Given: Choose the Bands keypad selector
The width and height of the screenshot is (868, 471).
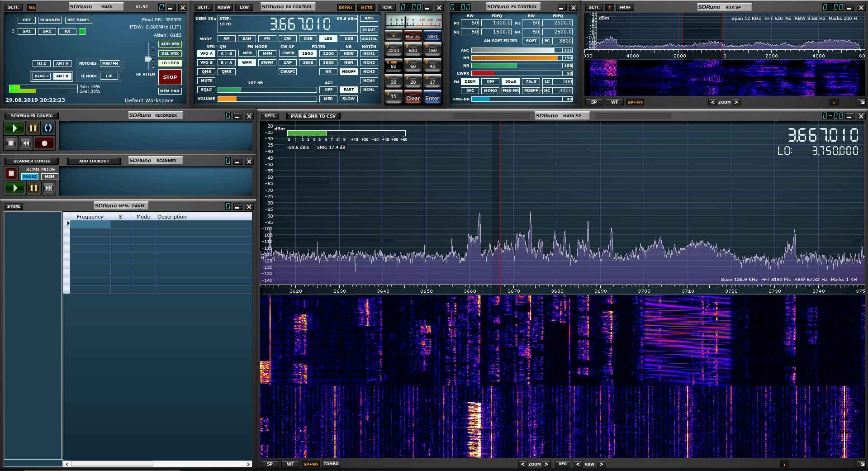Looking at the screenshot, I should pyautogui.click(x=413, y=36).
